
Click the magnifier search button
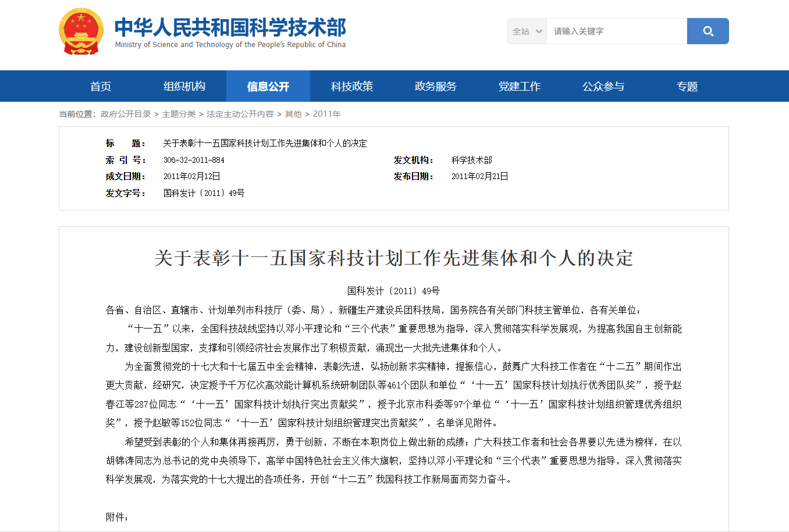708,31
